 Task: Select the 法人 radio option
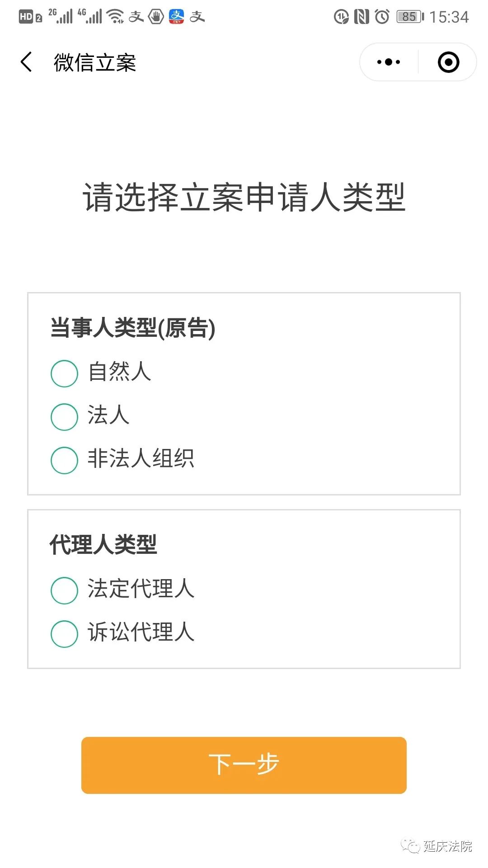tap(65, 417)
